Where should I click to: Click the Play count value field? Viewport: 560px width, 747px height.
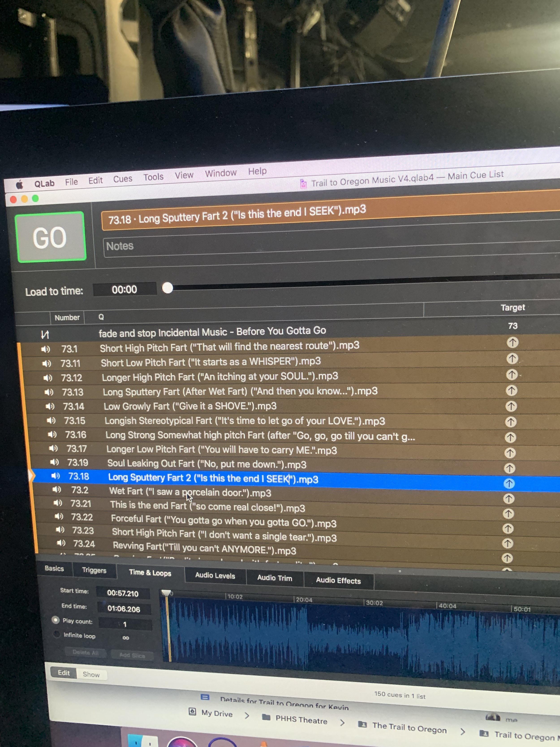[125, 624]
